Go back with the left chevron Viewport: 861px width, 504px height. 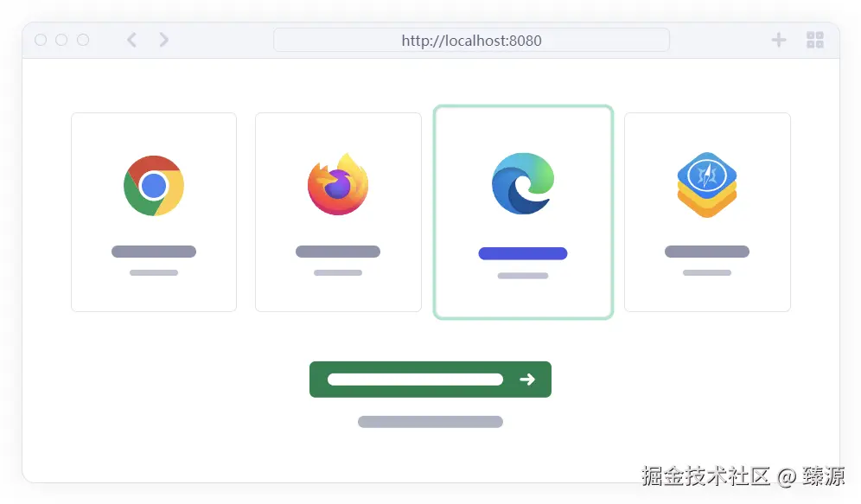(131, 40)
